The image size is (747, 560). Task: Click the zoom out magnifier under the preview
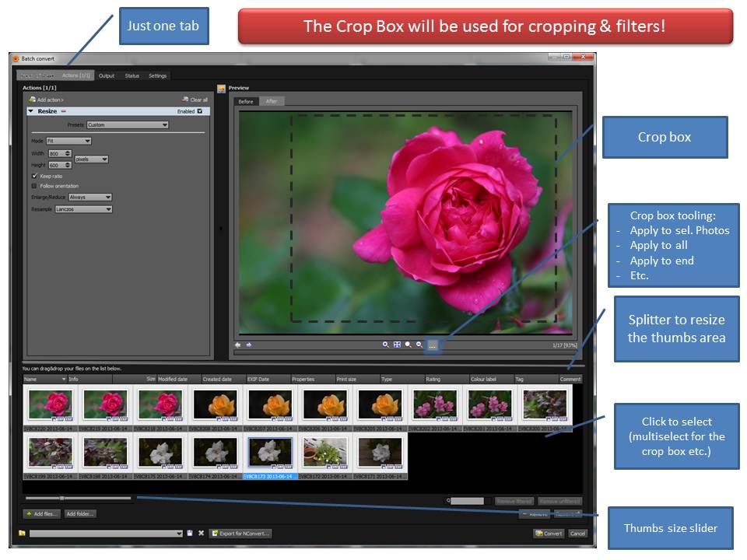click(419, 345)
